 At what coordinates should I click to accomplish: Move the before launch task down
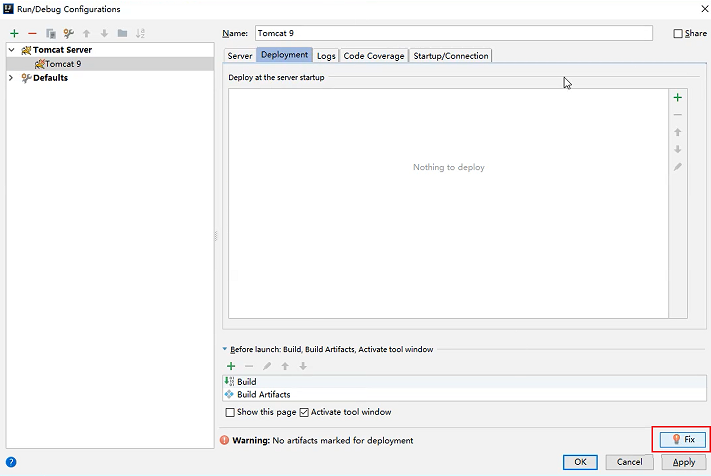(303, 366)
